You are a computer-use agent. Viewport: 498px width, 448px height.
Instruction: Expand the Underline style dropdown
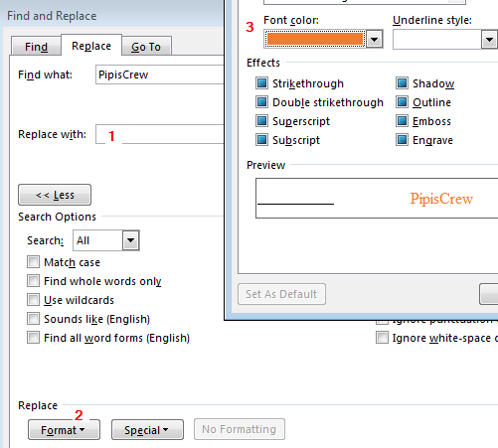click(489, 40)
